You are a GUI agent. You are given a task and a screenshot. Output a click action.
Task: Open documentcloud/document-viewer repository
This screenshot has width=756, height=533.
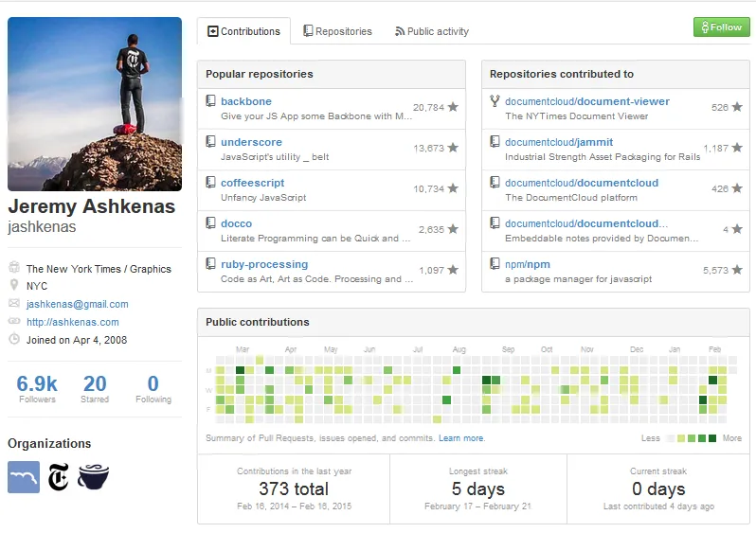click(x=587, y=101)
